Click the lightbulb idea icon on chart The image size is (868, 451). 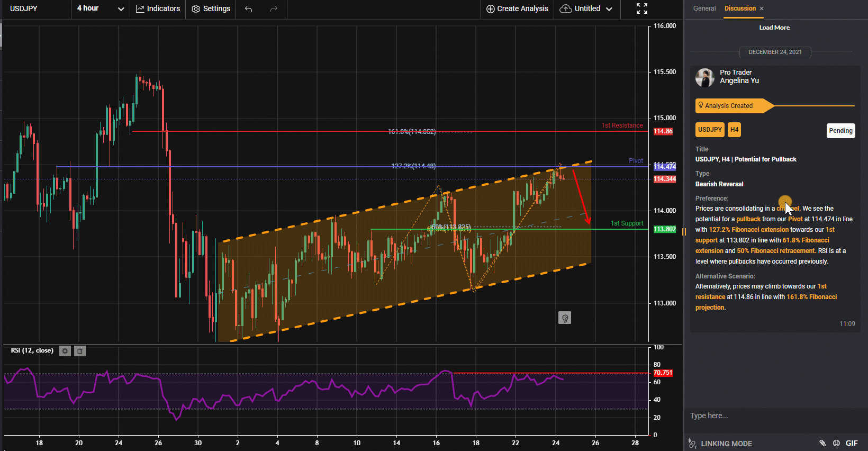[565, 318]
